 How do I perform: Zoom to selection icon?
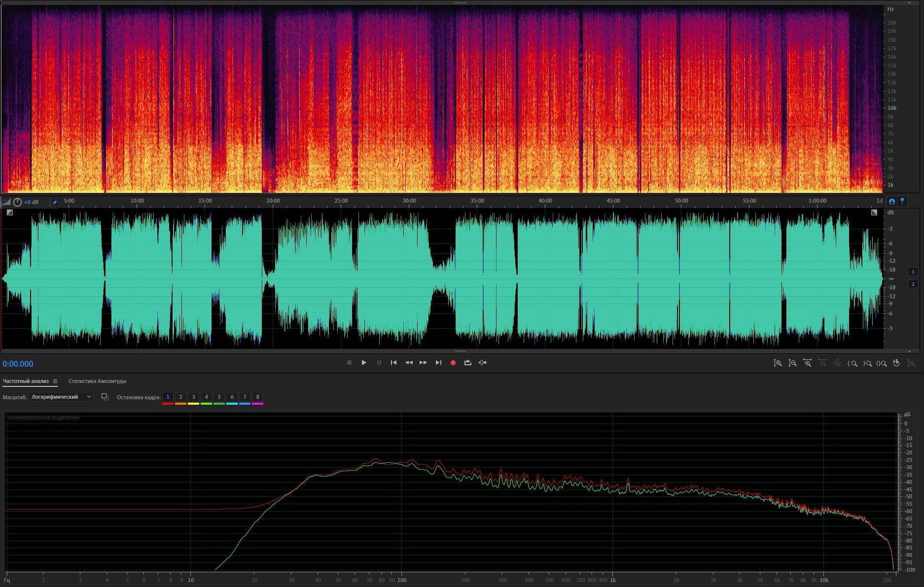pos(882,363)
